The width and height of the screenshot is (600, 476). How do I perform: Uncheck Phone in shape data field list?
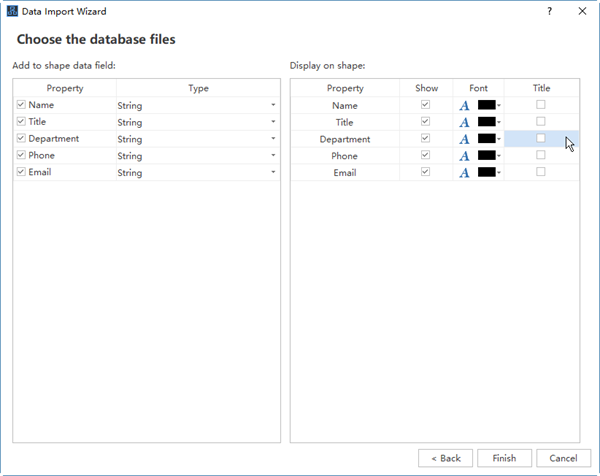click(21, 155)
